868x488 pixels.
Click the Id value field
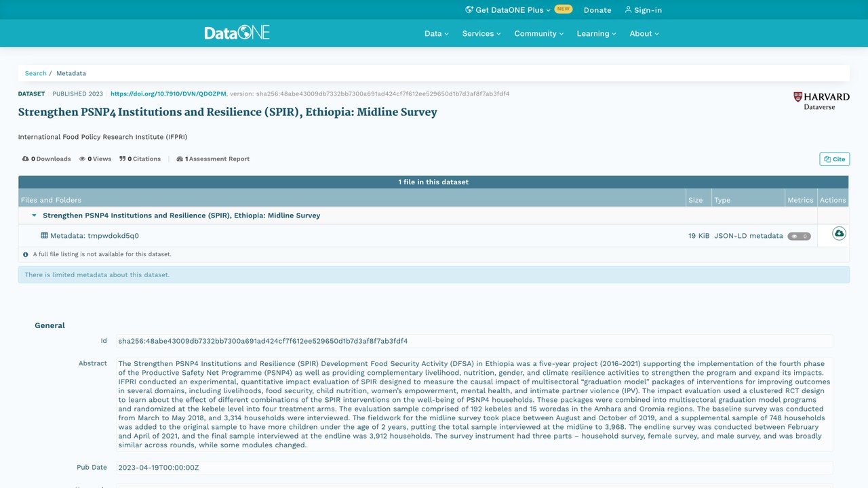coord(474,341)
